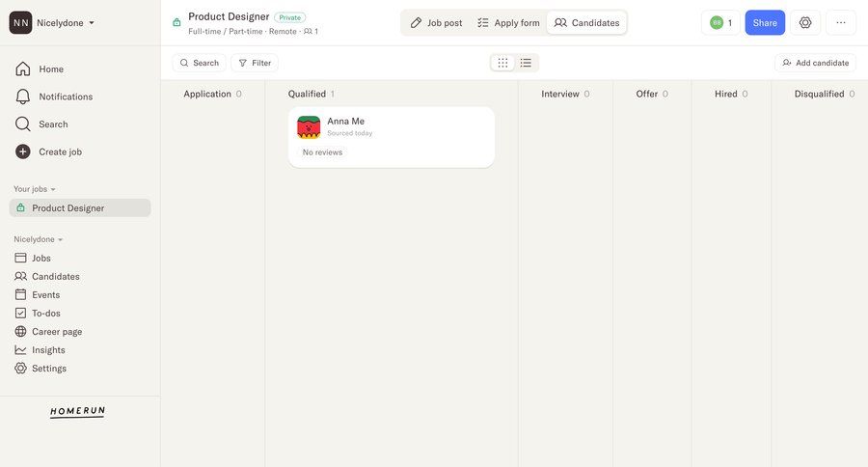Open To-dos in sidebar
The width and height of the screenshot is (868, 467).
(38, 313)
